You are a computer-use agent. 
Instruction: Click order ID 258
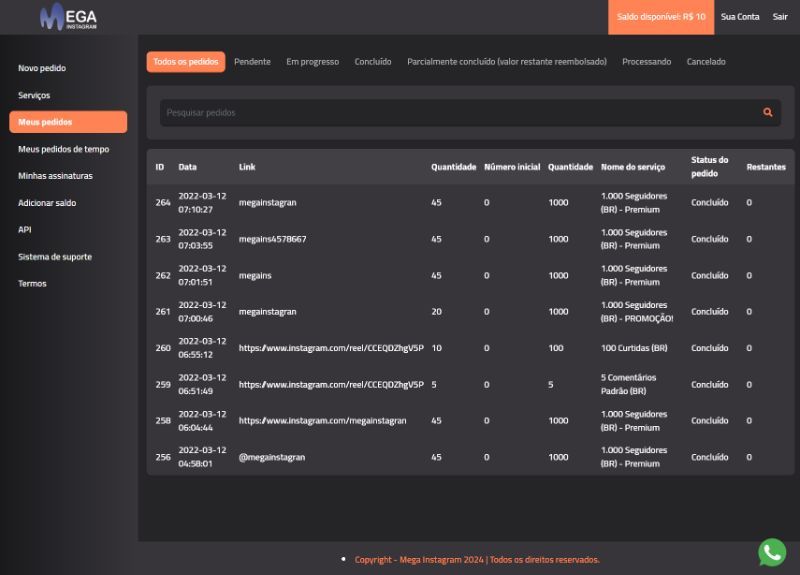tap(163, 421)
